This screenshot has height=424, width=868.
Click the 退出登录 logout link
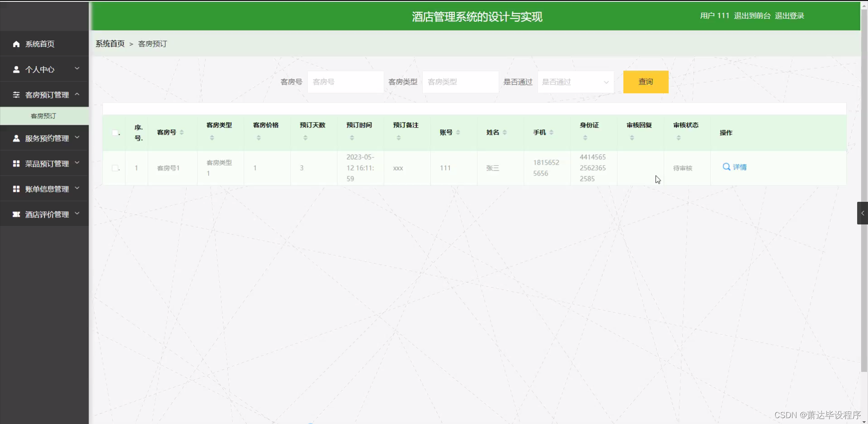tap(789, 15)
